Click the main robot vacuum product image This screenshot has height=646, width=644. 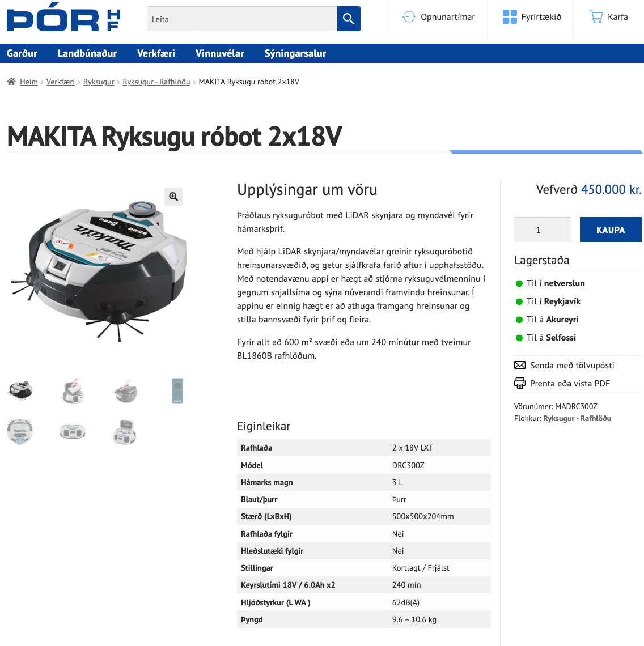(x=98, y=271)
